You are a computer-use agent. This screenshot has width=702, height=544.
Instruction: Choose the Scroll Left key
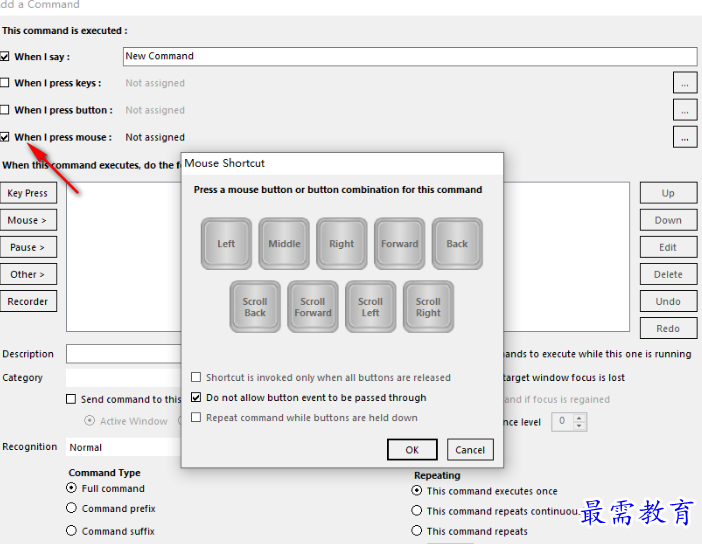click(x=371, y=307)
